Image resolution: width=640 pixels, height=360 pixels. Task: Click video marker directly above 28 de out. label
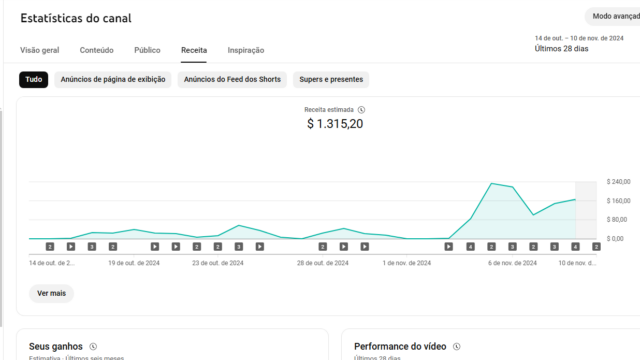(322, 247)
